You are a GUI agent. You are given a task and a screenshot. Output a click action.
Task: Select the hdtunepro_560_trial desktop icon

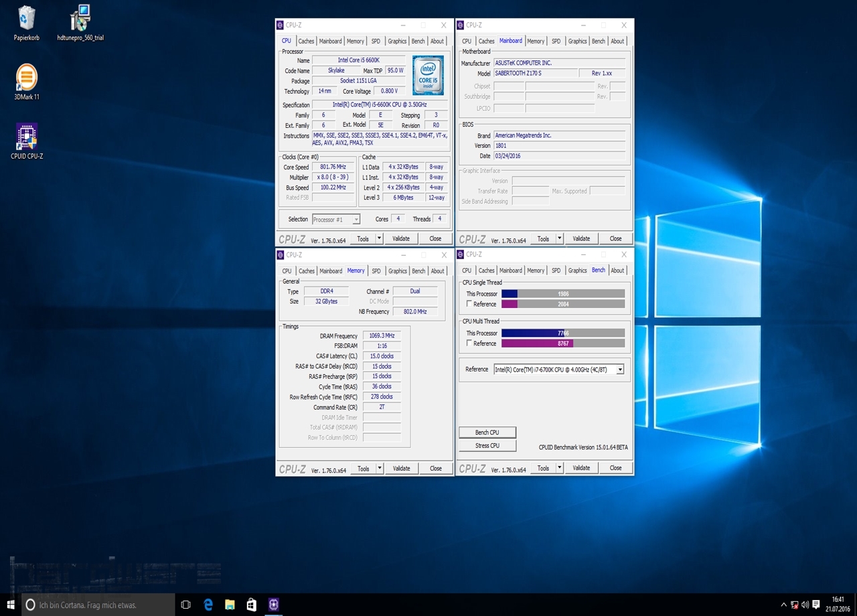click(x=80, y=23)
